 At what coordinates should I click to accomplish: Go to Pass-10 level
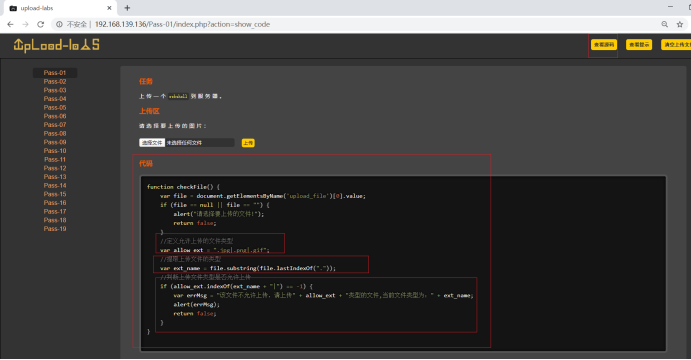(55, 151)
